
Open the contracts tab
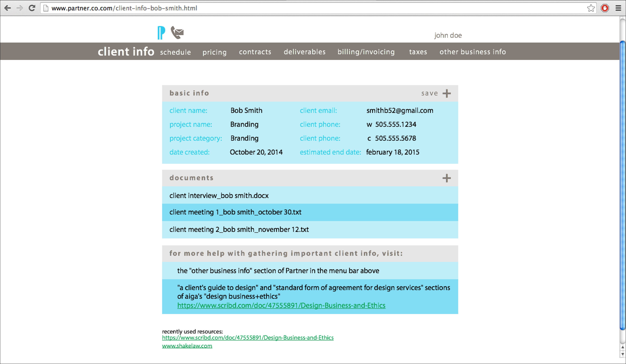click(x=255, y=52)
